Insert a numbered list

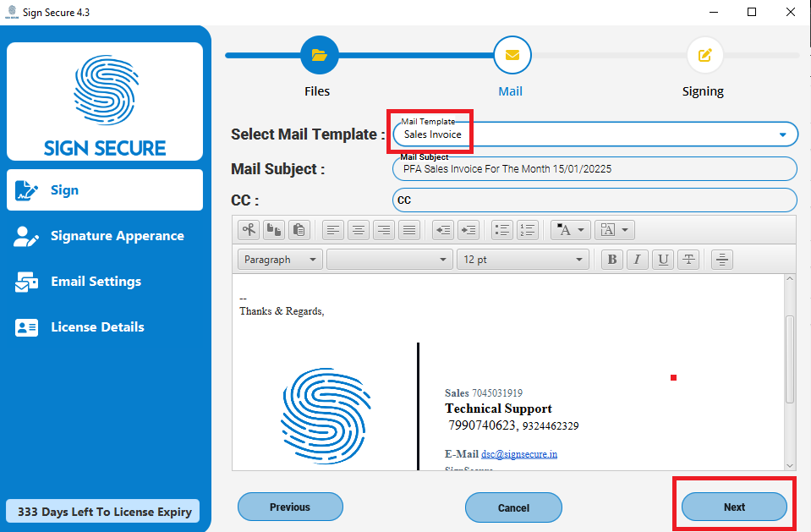coord(528,230)
